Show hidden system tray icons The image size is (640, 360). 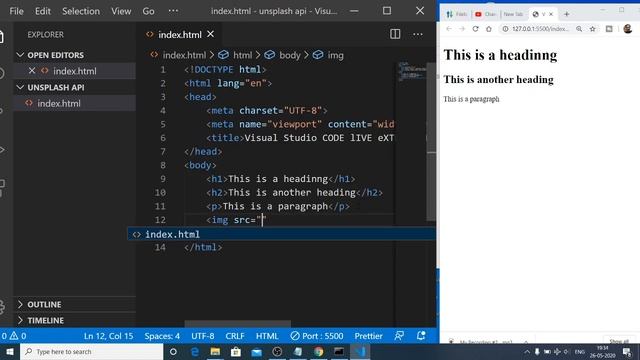pos(527,351)
